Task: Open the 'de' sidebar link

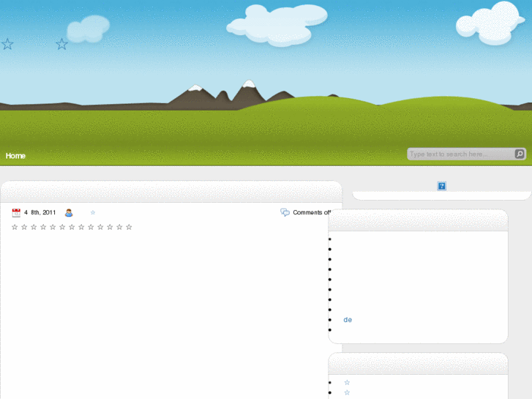Action: coord(348,319)
